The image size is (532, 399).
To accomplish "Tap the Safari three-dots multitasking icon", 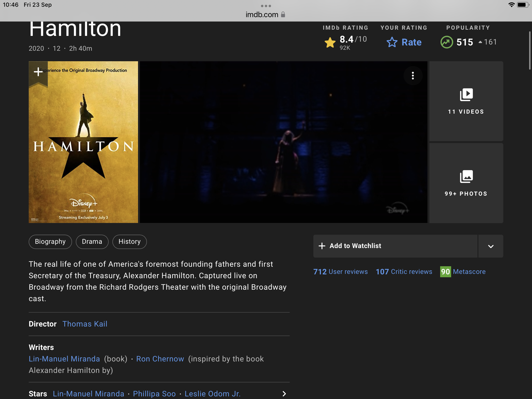I will click(266, 6).
